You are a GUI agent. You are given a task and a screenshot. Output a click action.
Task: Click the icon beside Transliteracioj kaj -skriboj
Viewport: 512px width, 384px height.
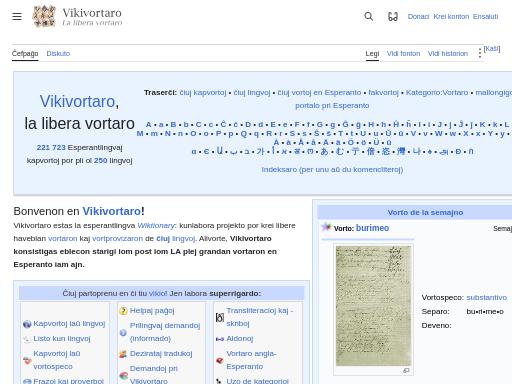(220, 317)
